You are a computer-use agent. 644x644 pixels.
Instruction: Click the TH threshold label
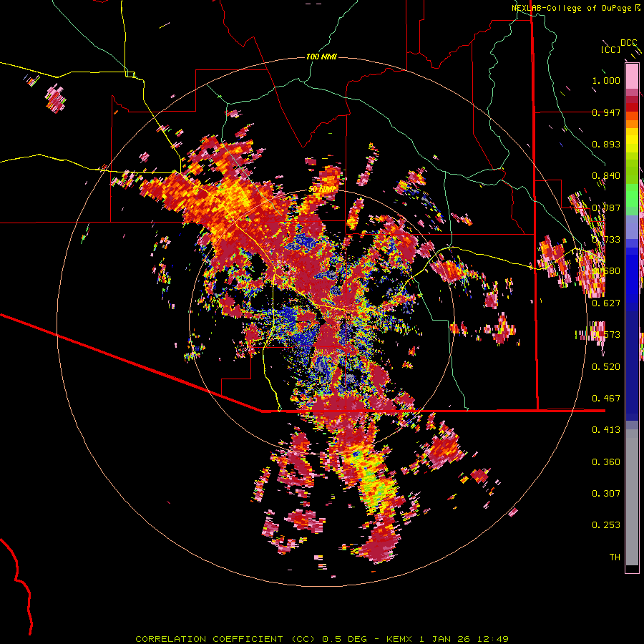pos(615,557)
